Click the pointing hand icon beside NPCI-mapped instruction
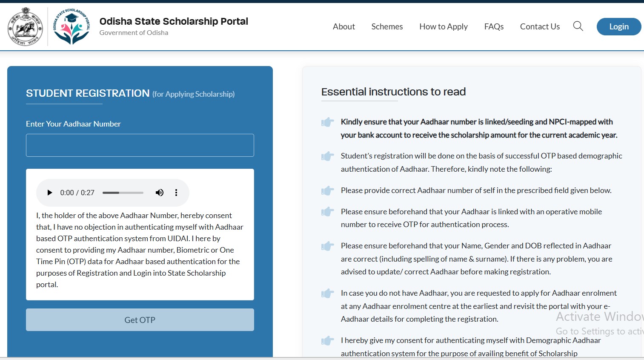The image size is (644, 360). (327, 122)
